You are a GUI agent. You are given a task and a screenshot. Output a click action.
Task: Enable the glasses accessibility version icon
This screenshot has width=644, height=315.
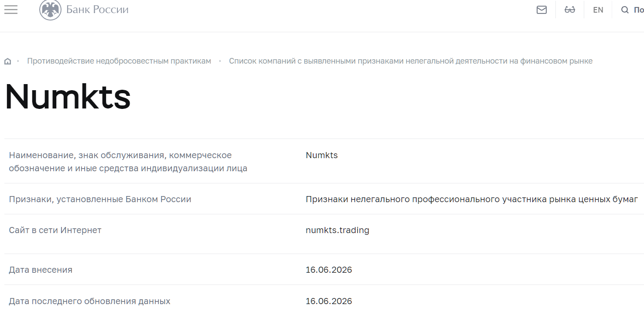pyautogui.click(x=570, y=10)
